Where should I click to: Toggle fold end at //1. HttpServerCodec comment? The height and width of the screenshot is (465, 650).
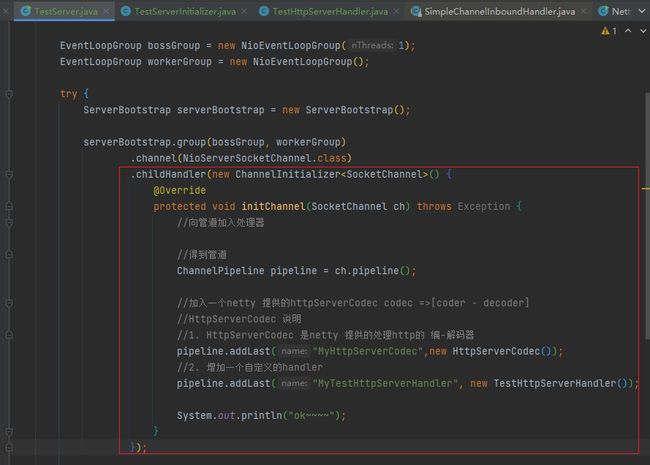9,335
